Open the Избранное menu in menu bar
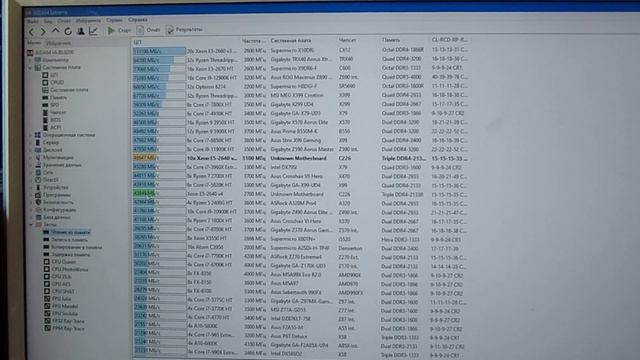The height and width of the screenshot is (360, 640). click(x=88, y=20)
